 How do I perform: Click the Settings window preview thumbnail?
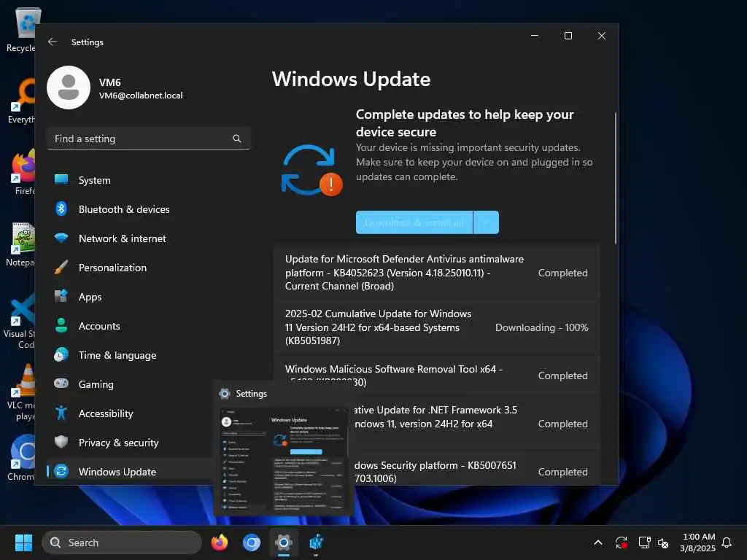283,459
